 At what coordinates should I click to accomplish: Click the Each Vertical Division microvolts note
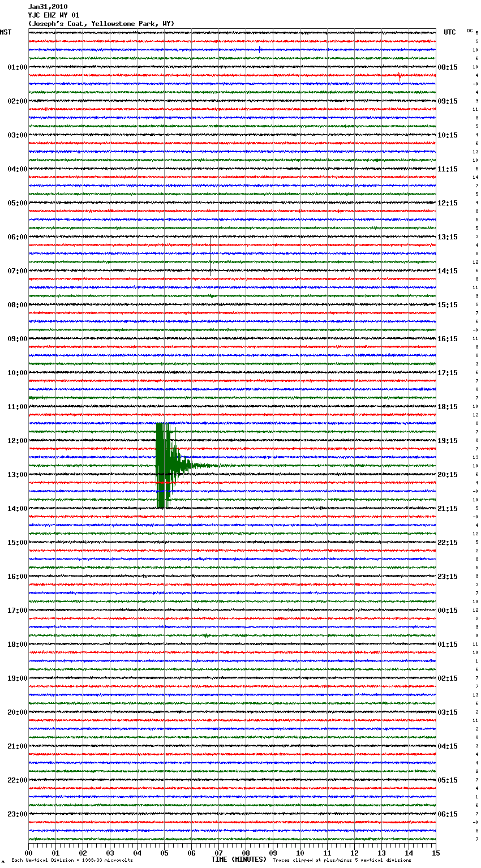[x=72, y=861]
